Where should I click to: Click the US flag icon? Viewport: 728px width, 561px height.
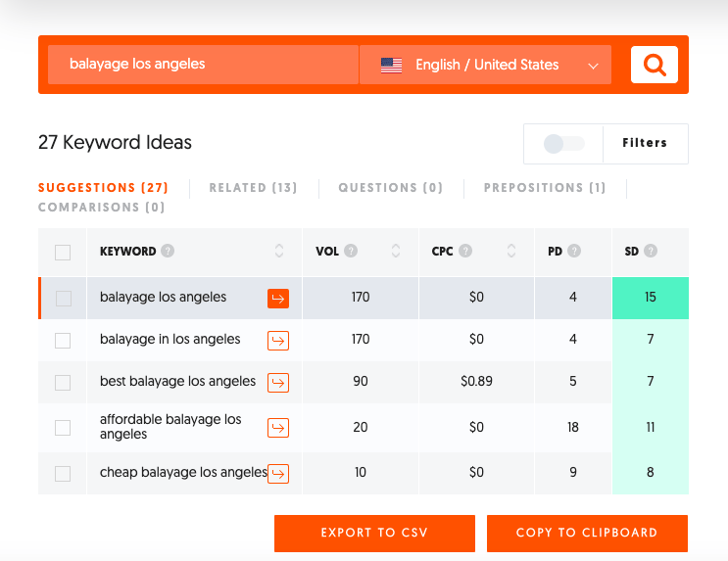[x=391, y=65]
